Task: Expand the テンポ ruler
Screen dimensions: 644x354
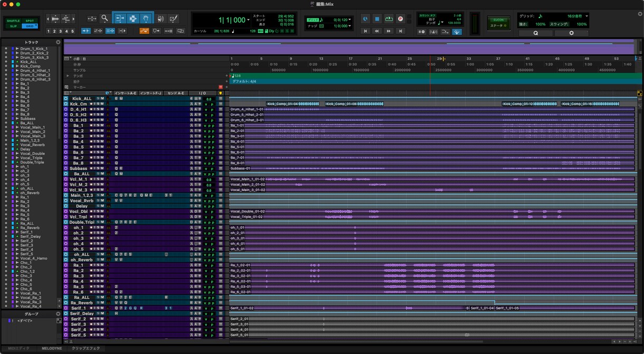Action: click(68, 76)
